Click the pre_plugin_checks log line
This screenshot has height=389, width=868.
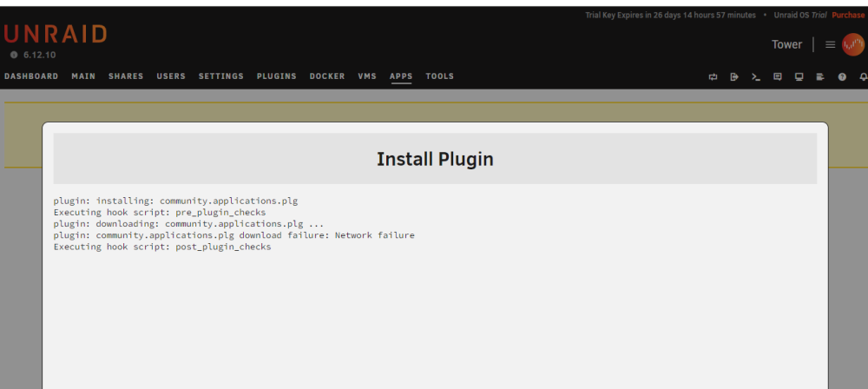tap(160, 212)
